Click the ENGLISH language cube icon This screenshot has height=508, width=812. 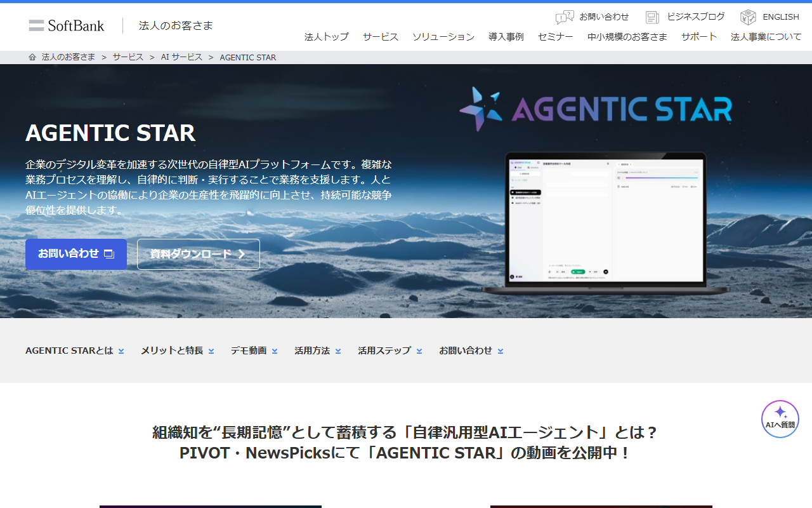click(x=748, y=17)
